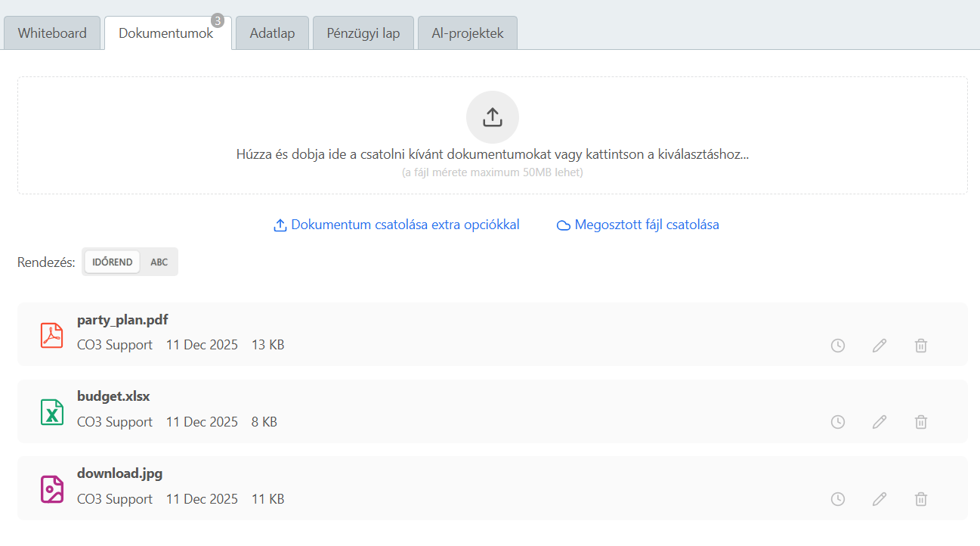Click the pencil icon to rename budget.xlsx
Viewport: 980px width, 546px height.
click(x=879, y=421)
